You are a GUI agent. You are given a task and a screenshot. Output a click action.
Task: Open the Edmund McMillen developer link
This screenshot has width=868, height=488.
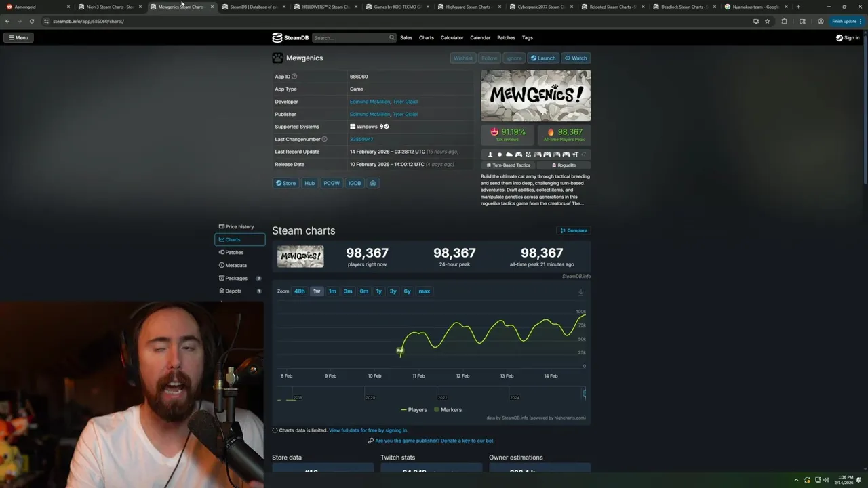370,102
